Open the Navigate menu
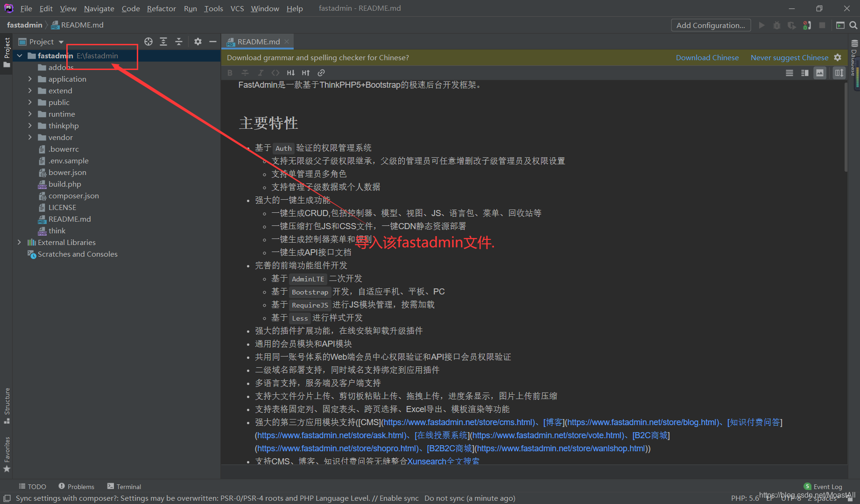 (x=99, y=8)
